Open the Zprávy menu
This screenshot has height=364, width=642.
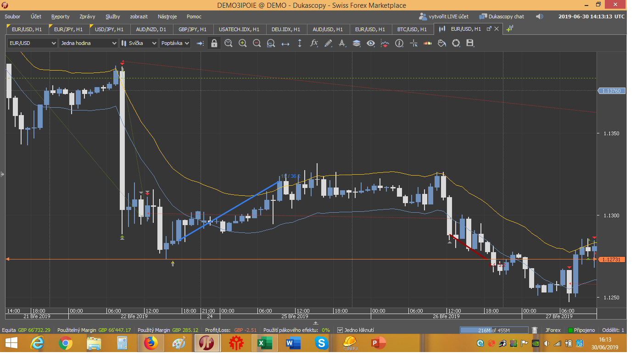pos(87,17)
